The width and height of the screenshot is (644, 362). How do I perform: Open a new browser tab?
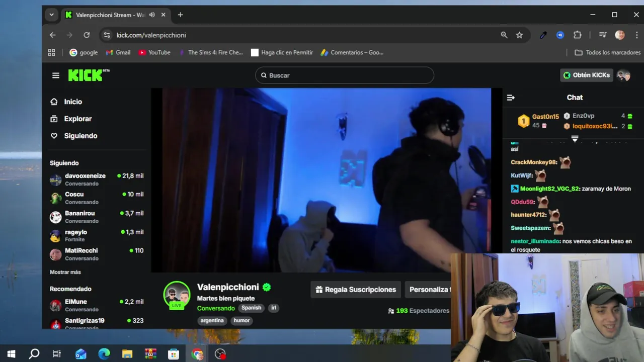[x=180, y=15]
